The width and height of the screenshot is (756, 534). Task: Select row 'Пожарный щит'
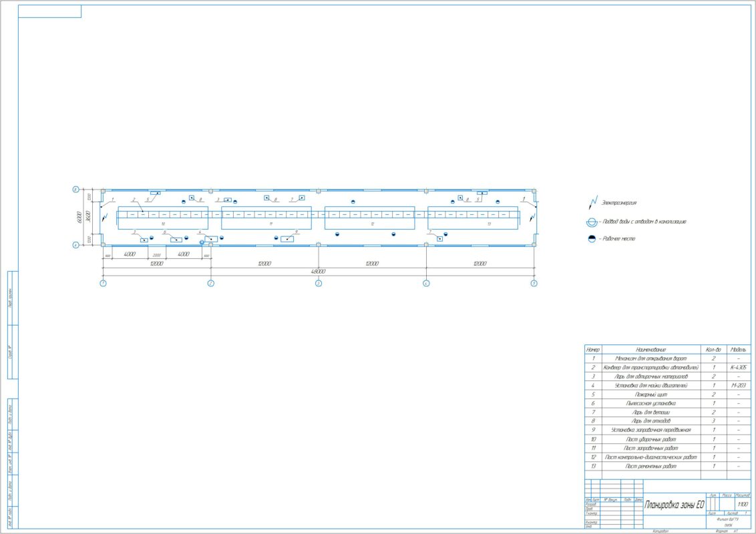click(x=668, y=394)
